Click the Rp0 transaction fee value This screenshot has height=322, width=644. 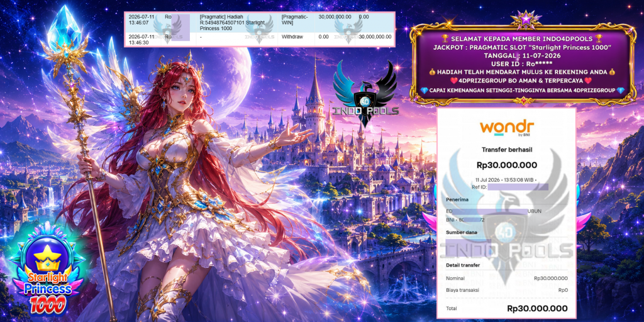pyautogui.click(x=563, y=290)
